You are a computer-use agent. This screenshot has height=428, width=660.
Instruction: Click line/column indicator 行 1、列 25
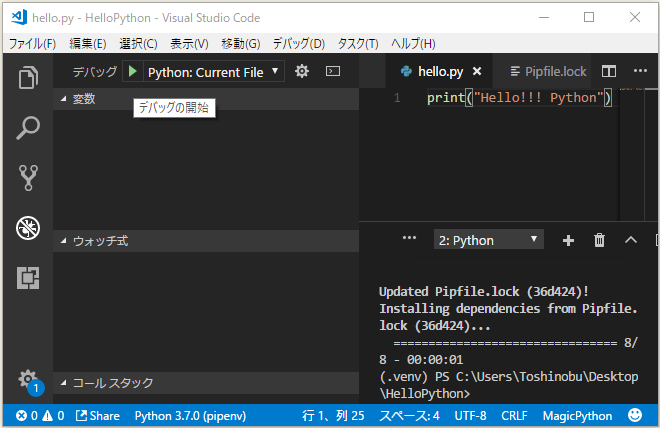pyautogui.click(x=333, y=416)
